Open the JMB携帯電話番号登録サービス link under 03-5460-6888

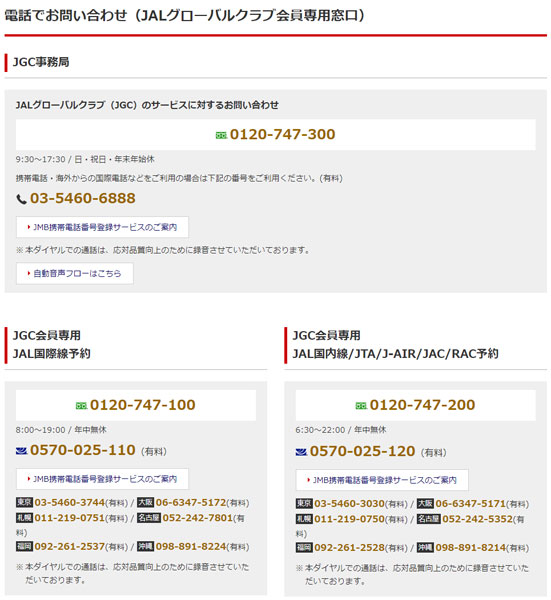tap(102, 227)
